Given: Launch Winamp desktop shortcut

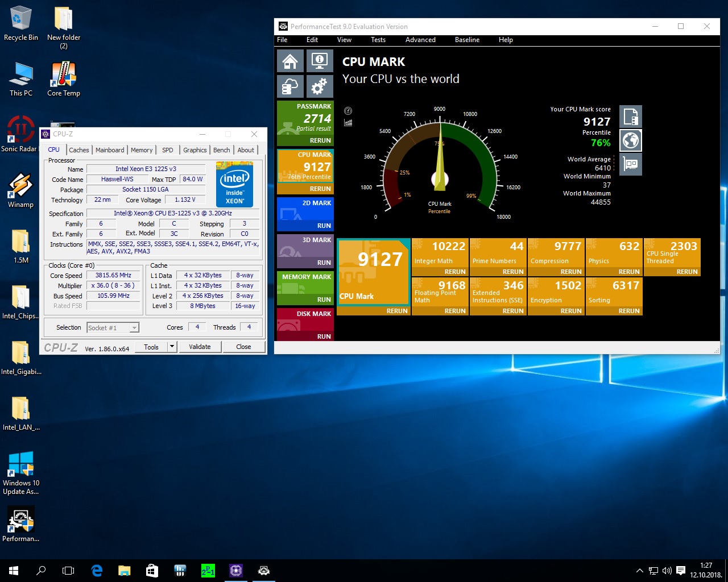Looking at the screenshot, I should pyautogui.click(x=20, y=190).
